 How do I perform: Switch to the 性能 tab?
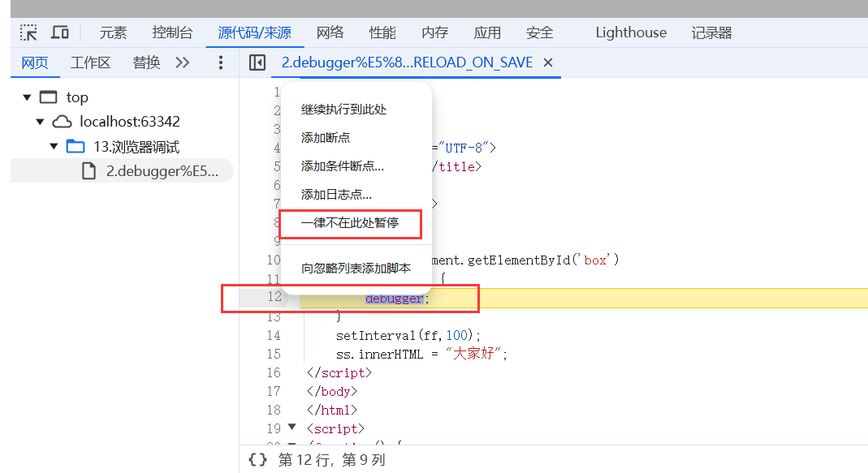tap(382, 32)
